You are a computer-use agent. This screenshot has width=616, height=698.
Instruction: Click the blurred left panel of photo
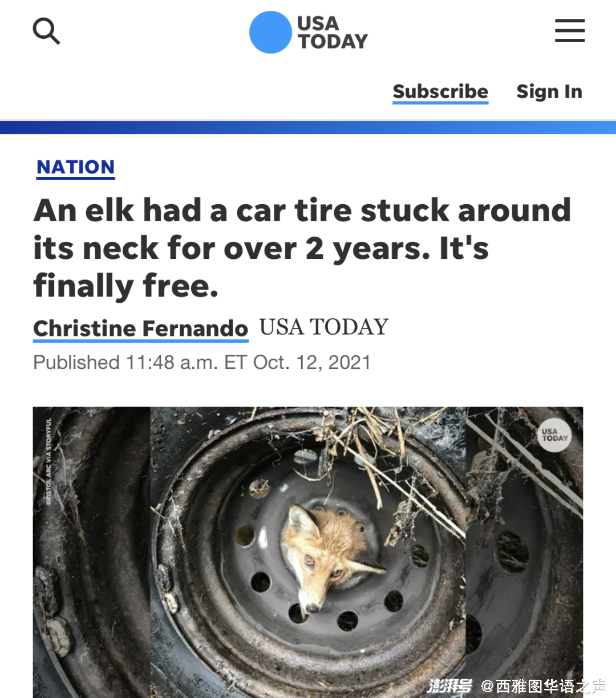click(91, 552)
